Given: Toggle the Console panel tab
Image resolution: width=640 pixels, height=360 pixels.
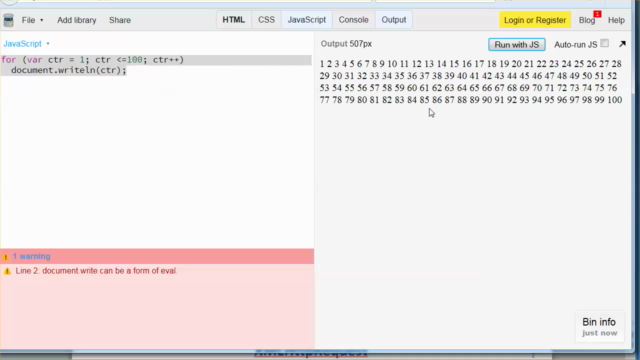Looking at the screenshot, I should point(353,20).
